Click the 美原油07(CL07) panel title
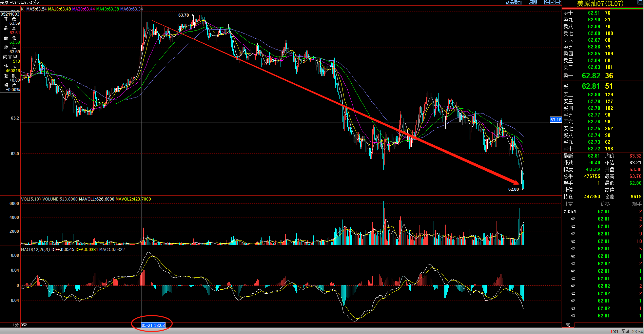The image size is (644, 334). coord(600,3)
